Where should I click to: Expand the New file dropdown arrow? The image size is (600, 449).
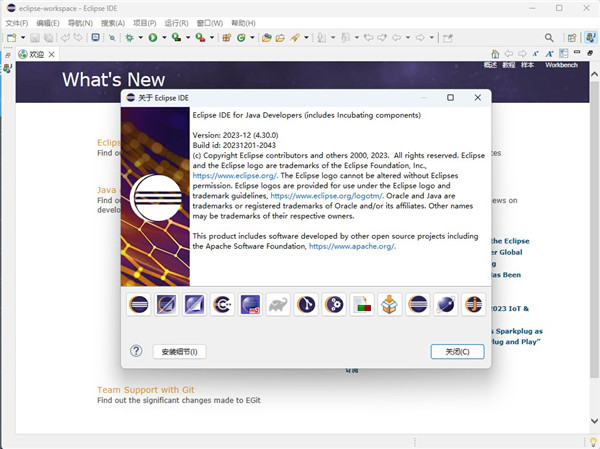23,38
